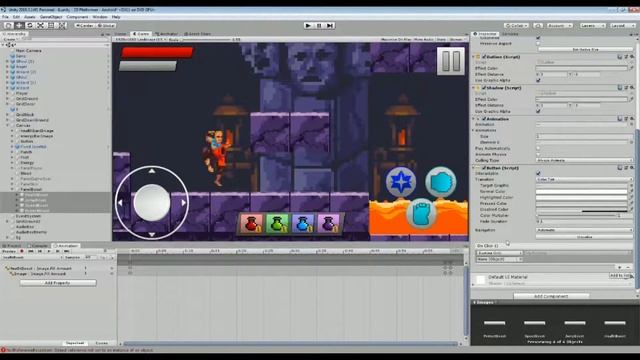This screenshot has width=640, height=360.
Task: Toggle Animate Physics checkbox
Action: pyautogui.click(x=538, y=155)
